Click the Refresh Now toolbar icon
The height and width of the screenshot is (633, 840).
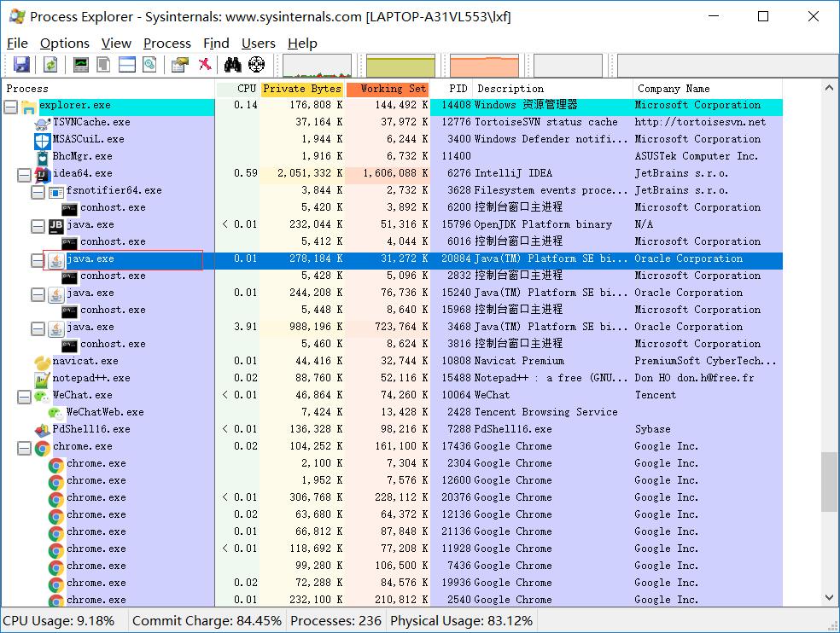click(x=50, y=65)
